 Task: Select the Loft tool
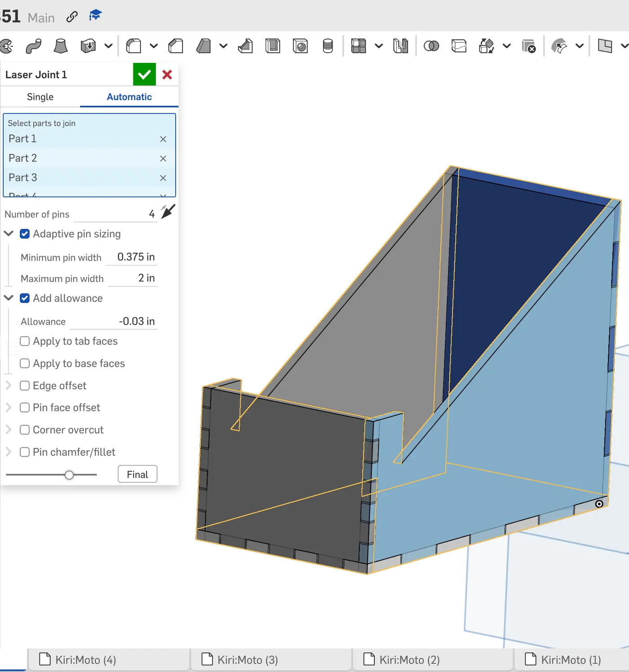[x=61, y=46]
